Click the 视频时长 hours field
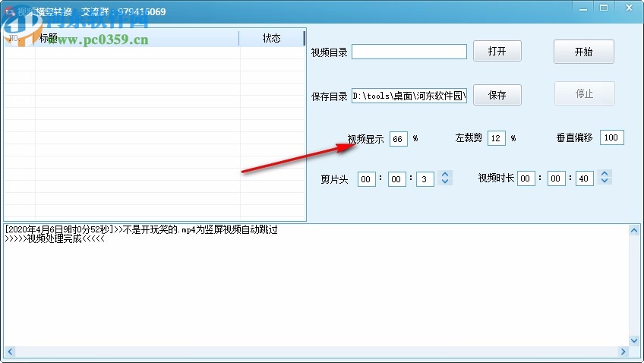The width and height of the screenshot is (644, 363). 526,178
